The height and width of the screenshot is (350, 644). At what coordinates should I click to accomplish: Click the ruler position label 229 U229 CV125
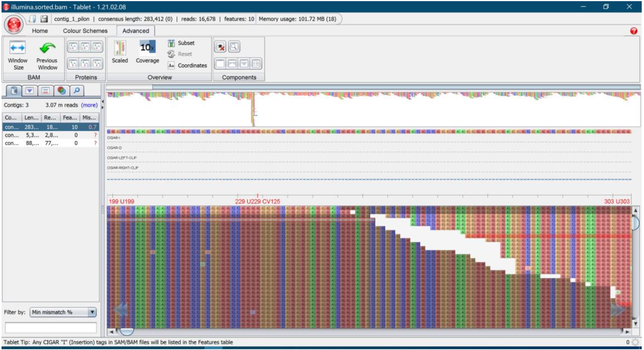coord(257,202)
